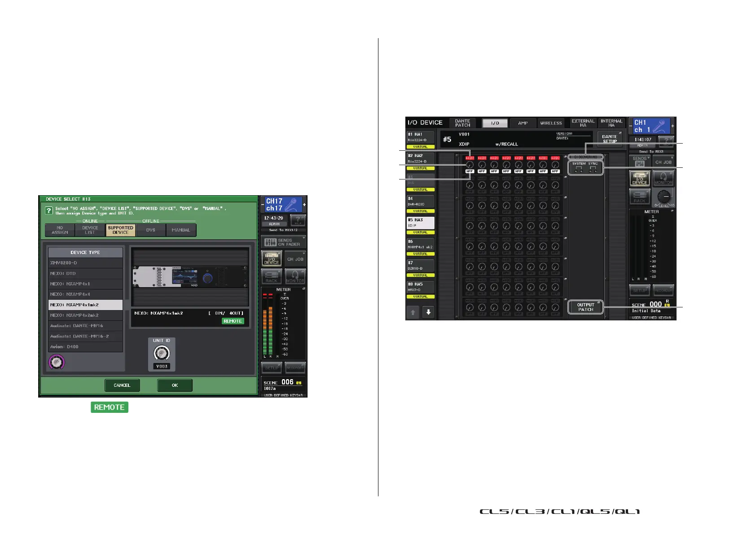Open CH JOB dropdown in CH1 screen
Image resolution: width=756 pixels, height=534 pixels.
(664, 161)
